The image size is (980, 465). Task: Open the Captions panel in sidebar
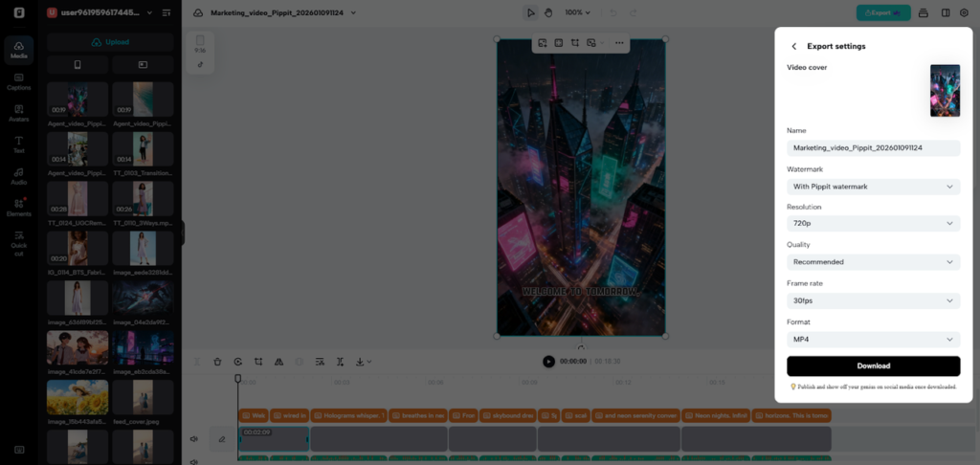(x=19, y=80)
